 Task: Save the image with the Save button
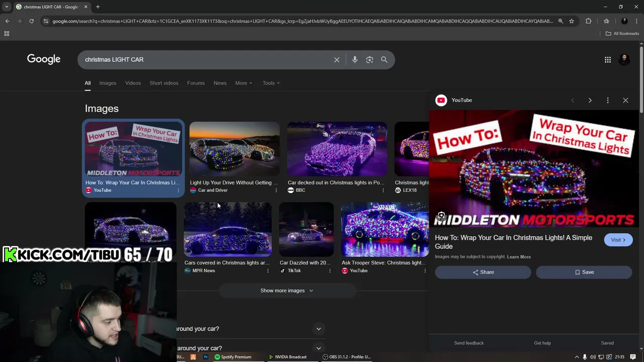[x=584, y=273]
